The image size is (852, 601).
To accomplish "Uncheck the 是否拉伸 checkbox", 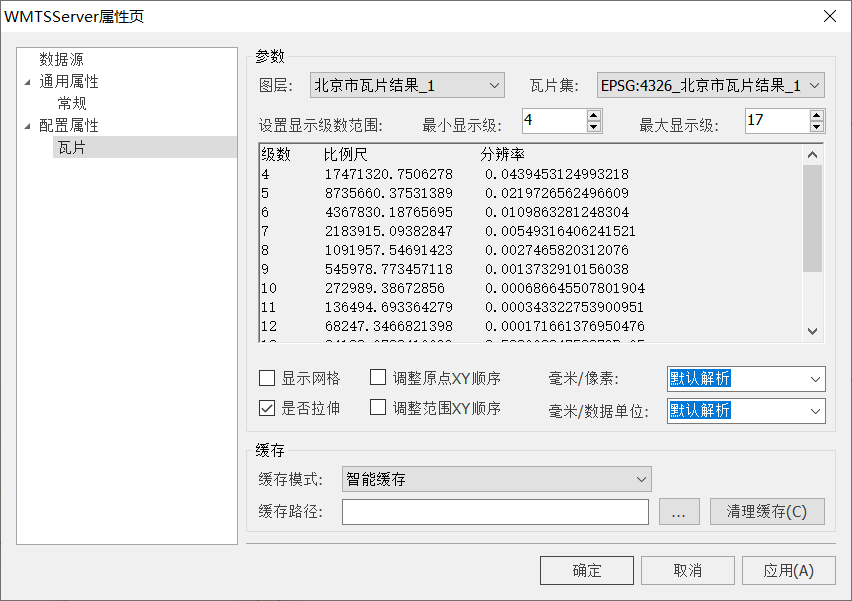I will point(267,408).
